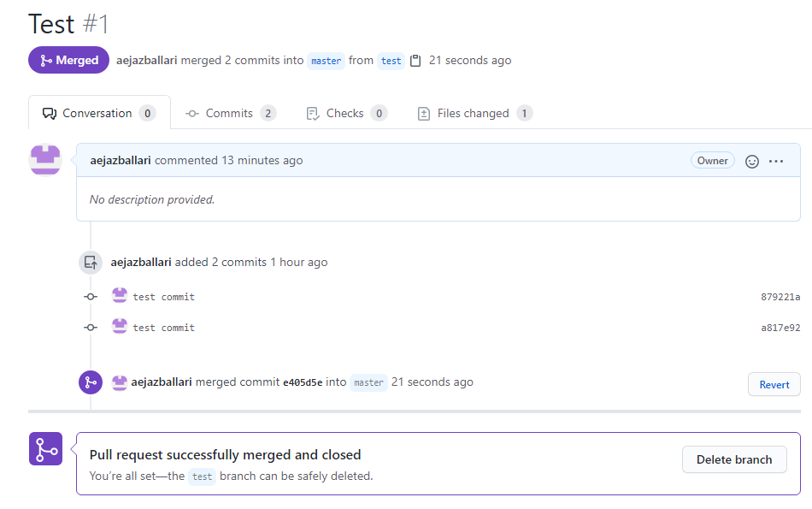This screenshot has width=812, height=509.
Task: Open the master branch link in the header
Action: (326, 61)
